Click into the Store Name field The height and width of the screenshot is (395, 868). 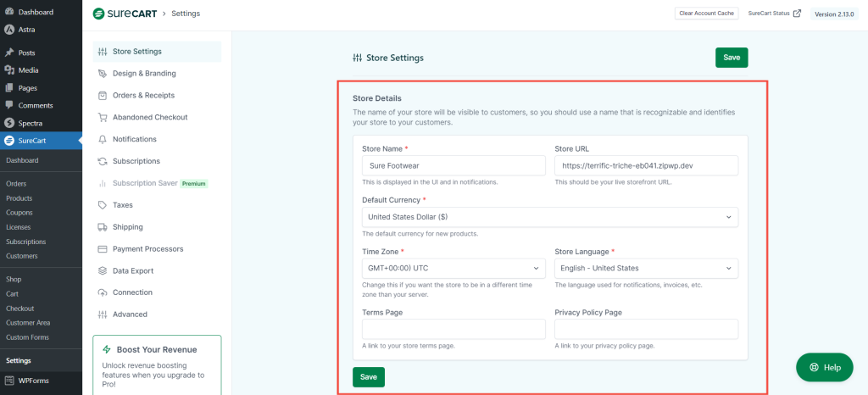point(453,165)
